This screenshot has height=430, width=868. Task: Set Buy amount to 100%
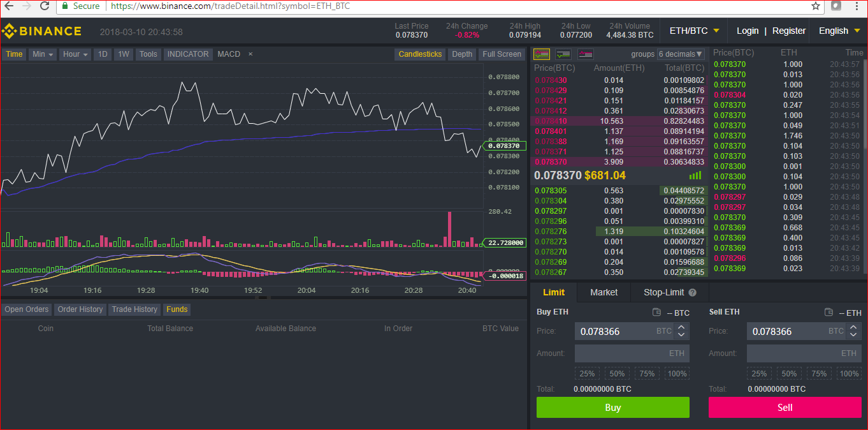[x=677, y=374]
